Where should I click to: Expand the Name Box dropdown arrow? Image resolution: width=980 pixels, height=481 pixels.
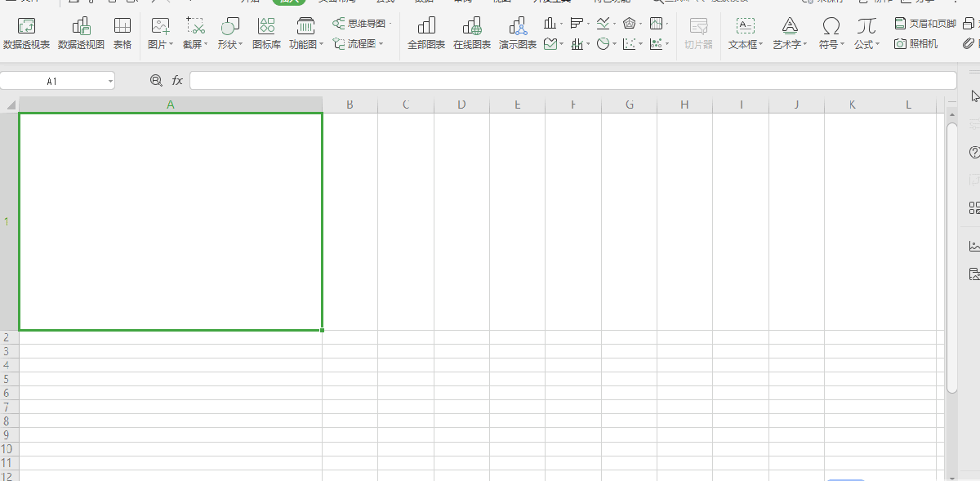click(109, 82)
